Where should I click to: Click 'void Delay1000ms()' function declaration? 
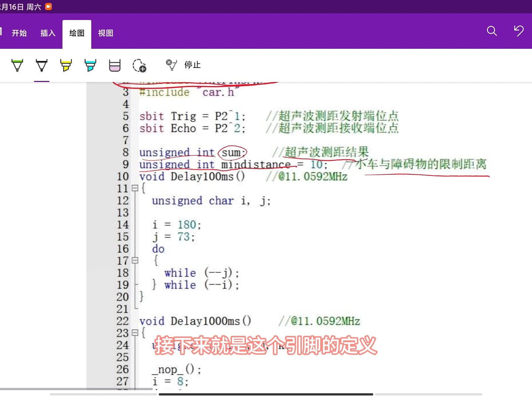(195, 321)
